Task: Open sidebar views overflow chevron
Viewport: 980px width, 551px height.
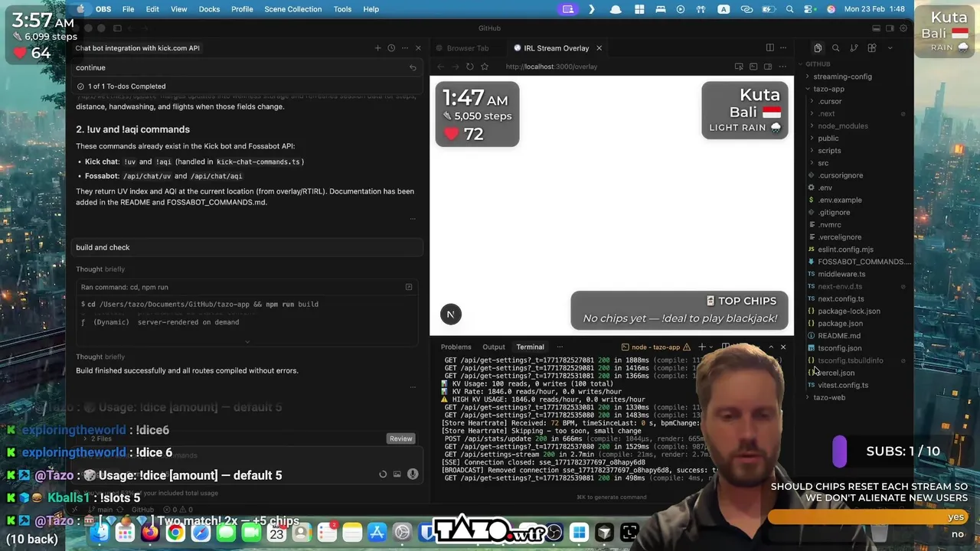Action: (890, 48)
